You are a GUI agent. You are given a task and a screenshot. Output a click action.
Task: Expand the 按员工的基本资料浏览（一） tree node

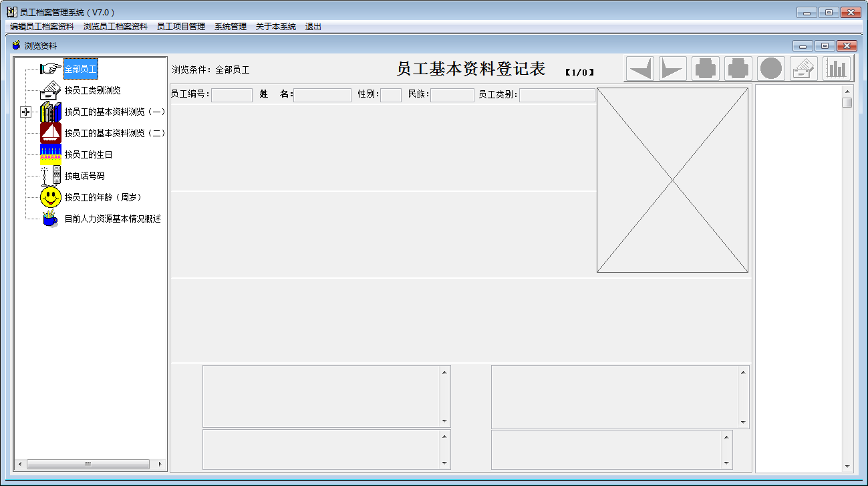[x=25, y=112]
